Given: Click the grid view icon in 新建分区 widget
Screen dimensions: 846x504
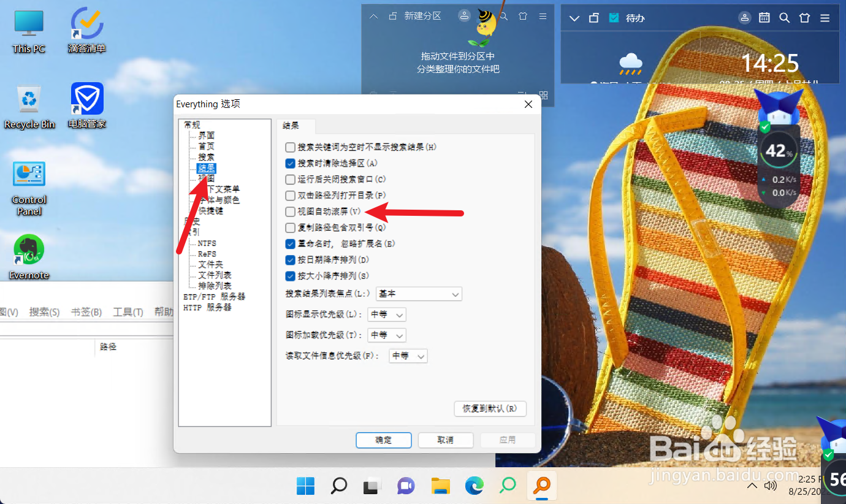Looking at the screenshot, I should [x=543, y=96].
